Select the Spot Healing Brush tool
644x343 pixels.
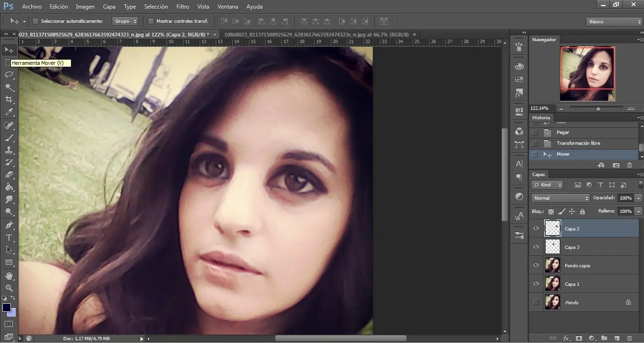tap(9, 125)
